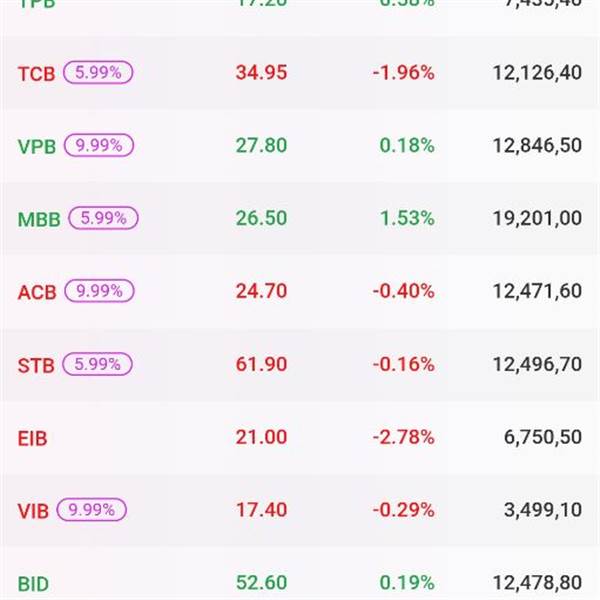This screenshot has height=600, width=600.
Task: Tap the 9.99% badge beside VIB
Action: click(x=92, y=510)
